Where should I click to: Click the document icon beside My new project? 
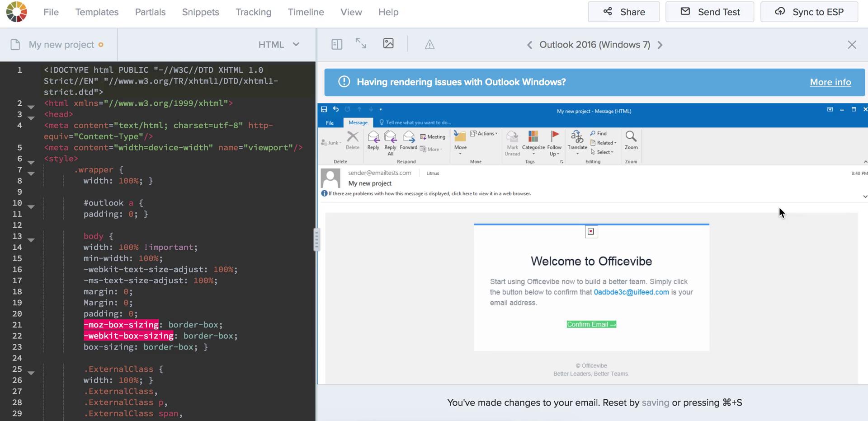[15, 45]
